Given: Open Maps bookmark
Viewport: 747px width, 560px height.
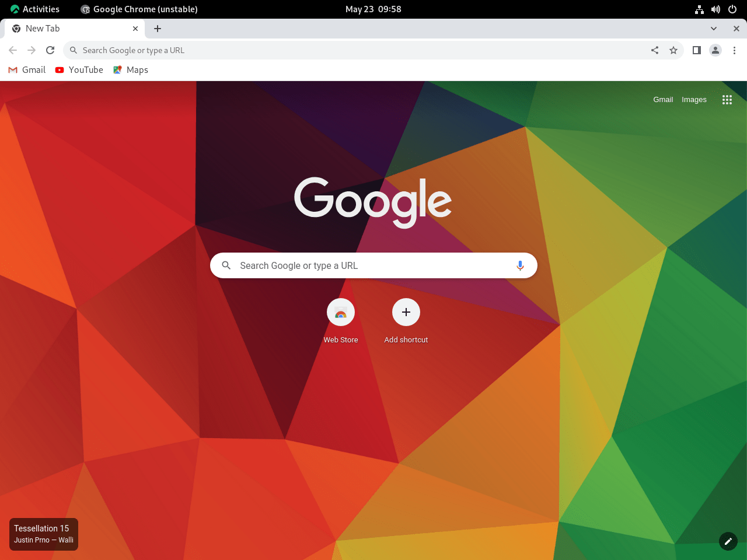Looking at the screenshot, I should [131, 70].
